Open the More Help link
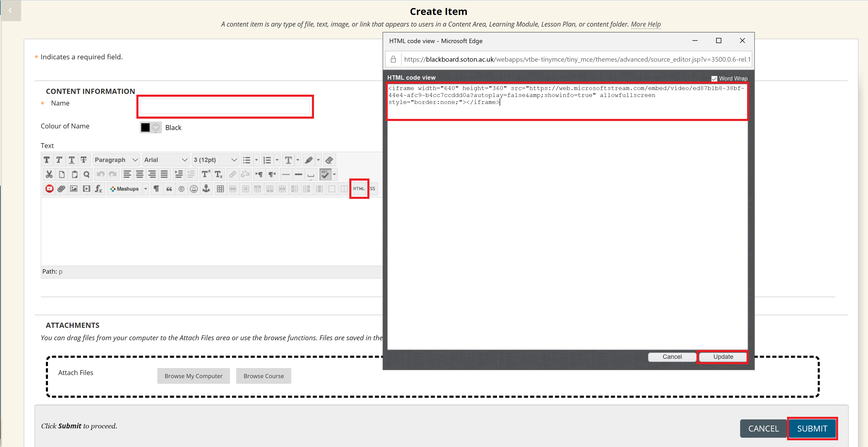868x447 pixels. pyautogui.click(x=645, y=24)
